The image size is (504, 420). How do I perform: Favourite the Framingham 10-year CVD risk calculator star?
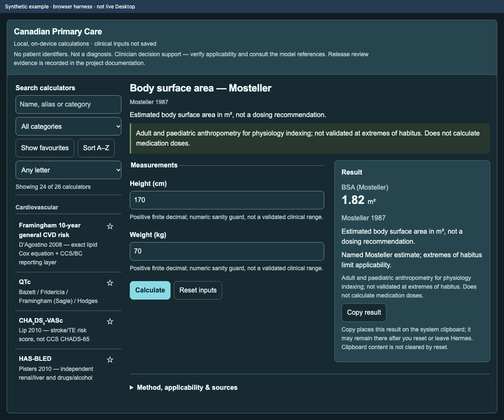pos(110,227)
